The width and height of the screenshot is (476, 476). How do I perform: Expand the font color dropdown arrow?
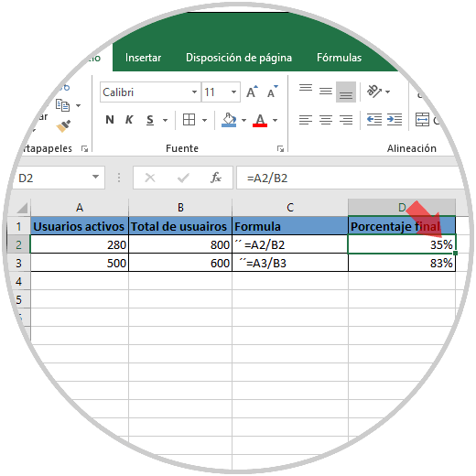tap(275, 120)
